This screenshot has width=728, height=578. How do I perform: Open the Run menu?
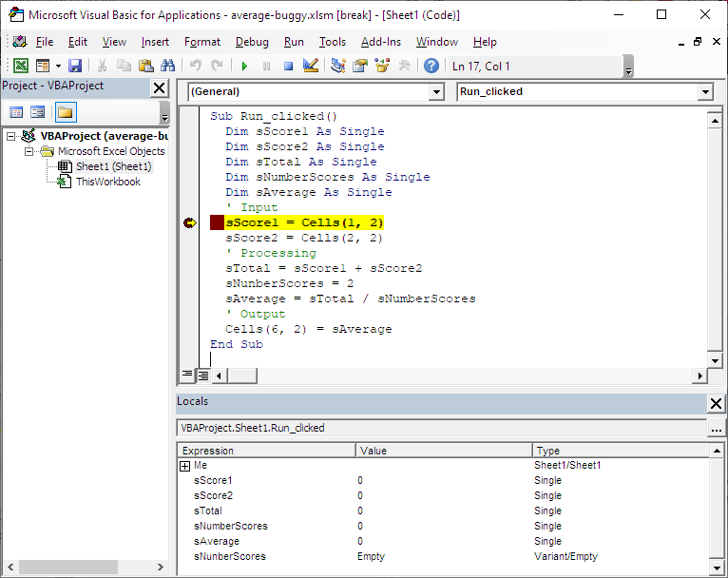coord(294,42)
